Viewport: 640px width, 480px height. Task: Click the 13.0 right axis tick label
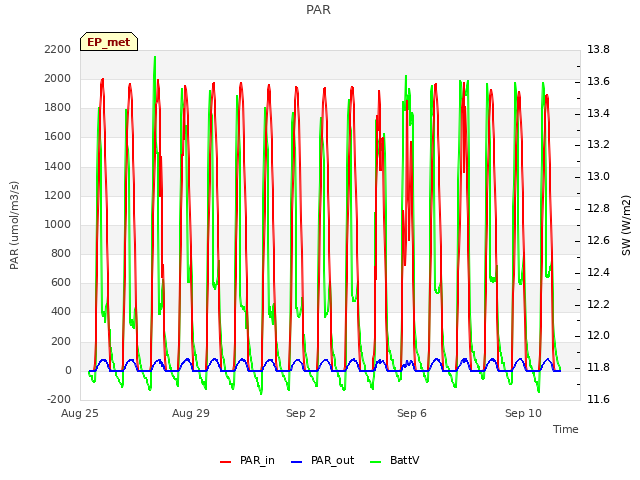(x=598, y=176)
